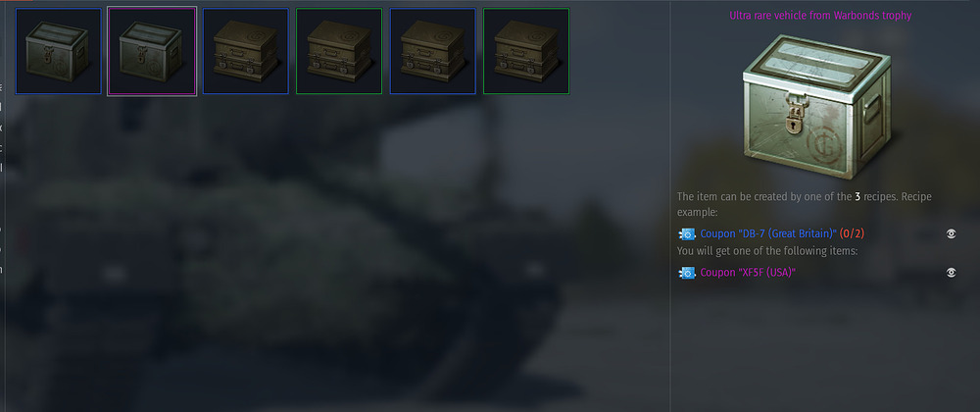980x412 pixels.
Task: Open the Coupon "XF5F (USA)" link
Action: pos(748,273)
